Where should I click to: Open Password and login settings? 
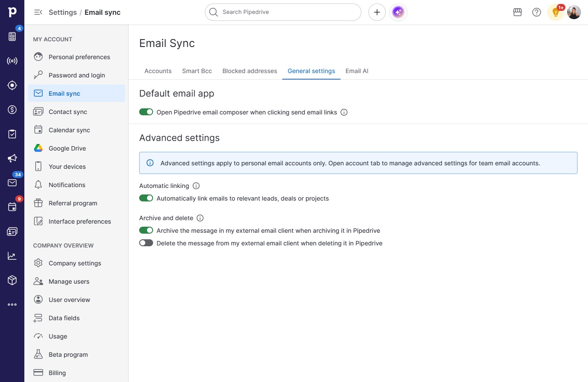pos(77,75)
